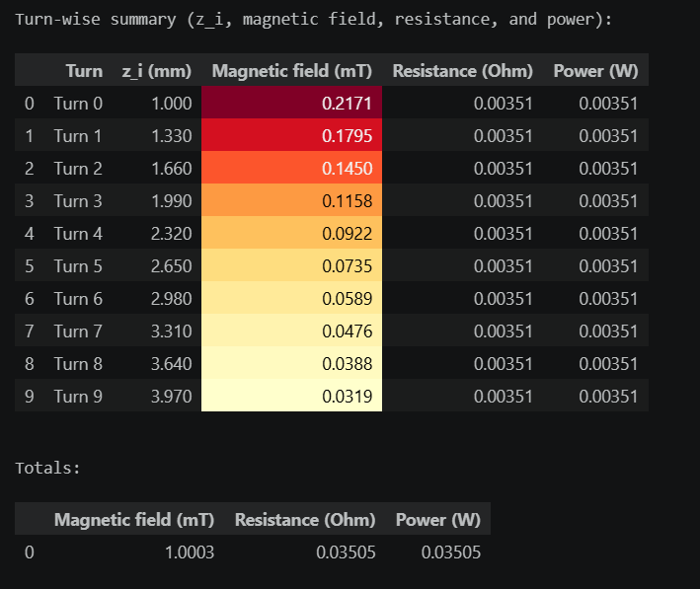The height and width of the screenshot is (589, 700).
Task: Click the Magnetic field (mT) header in Totals
Action: (x=134, y=519)
